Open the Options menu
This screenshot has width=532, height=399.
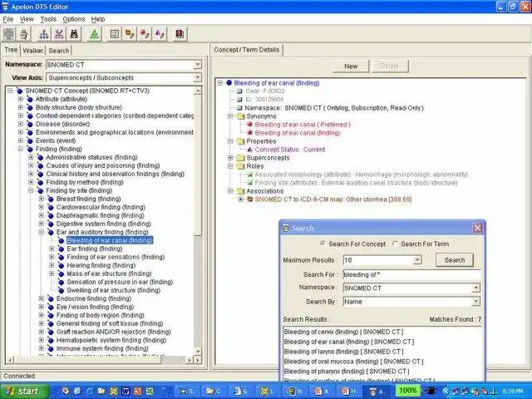[x=74, y=19]
